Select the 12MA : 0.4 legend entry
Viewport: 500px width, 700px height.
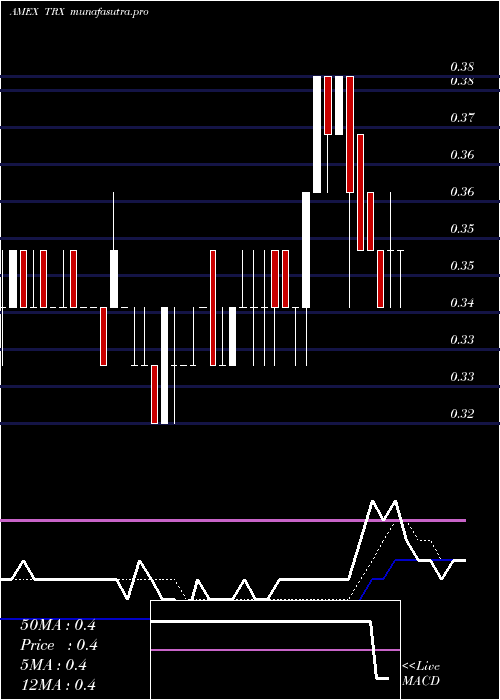point(58,685)
